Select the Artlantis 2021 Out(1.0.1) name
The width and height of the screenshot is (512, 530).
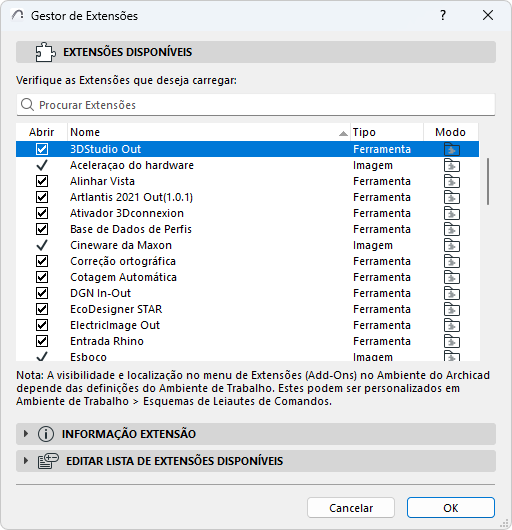pos(131,197)
